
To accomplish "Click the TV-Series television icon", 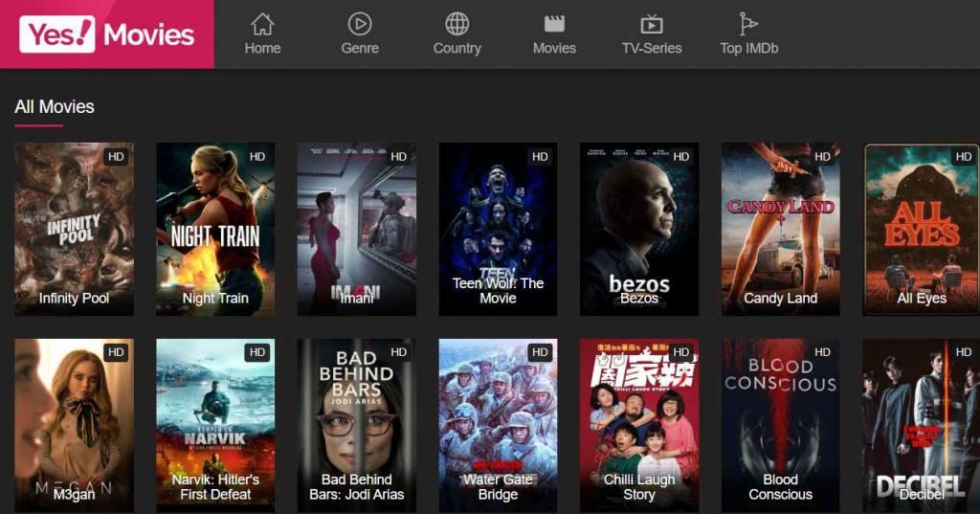I will point(651,24).
